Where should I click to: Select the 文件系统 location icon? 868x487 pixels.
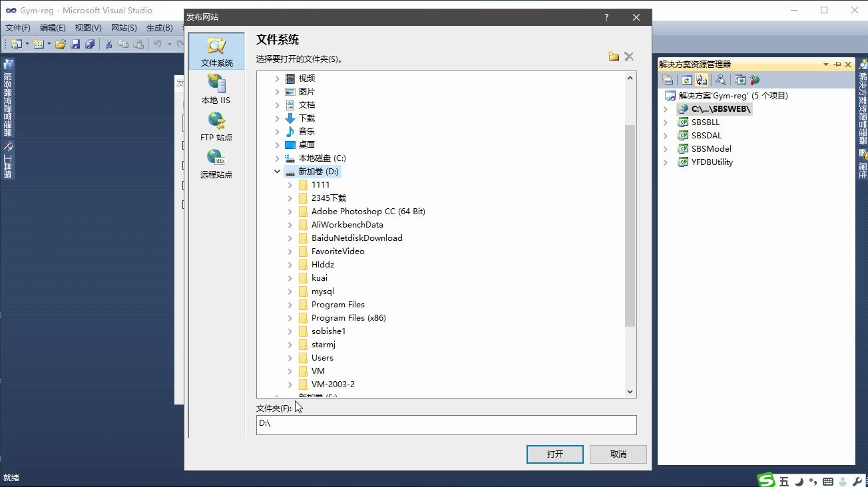point(216,51)
